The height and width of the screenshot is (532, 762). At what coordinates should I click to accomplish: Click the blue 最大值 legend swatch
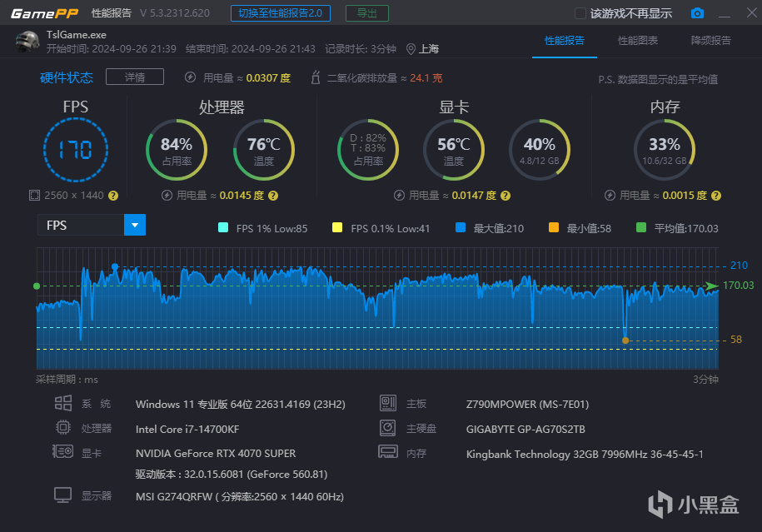[461, 227]
